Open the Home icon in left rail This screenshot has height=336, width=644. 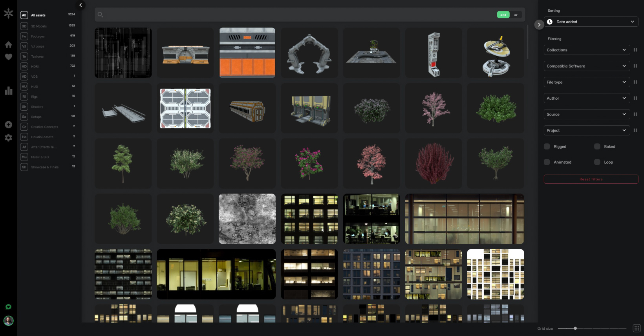pos(8,45)
